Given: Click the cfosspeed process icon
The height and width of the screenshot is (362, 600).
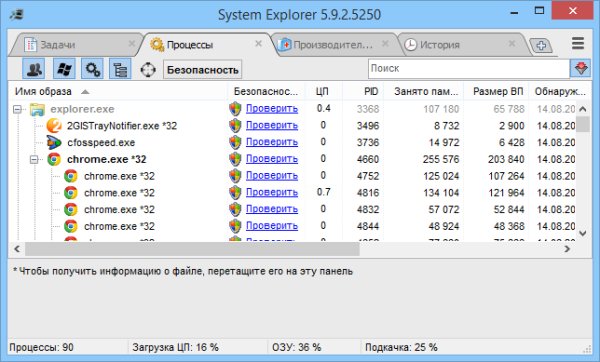Looking at the screenshot, I should [x=54, y=143].
